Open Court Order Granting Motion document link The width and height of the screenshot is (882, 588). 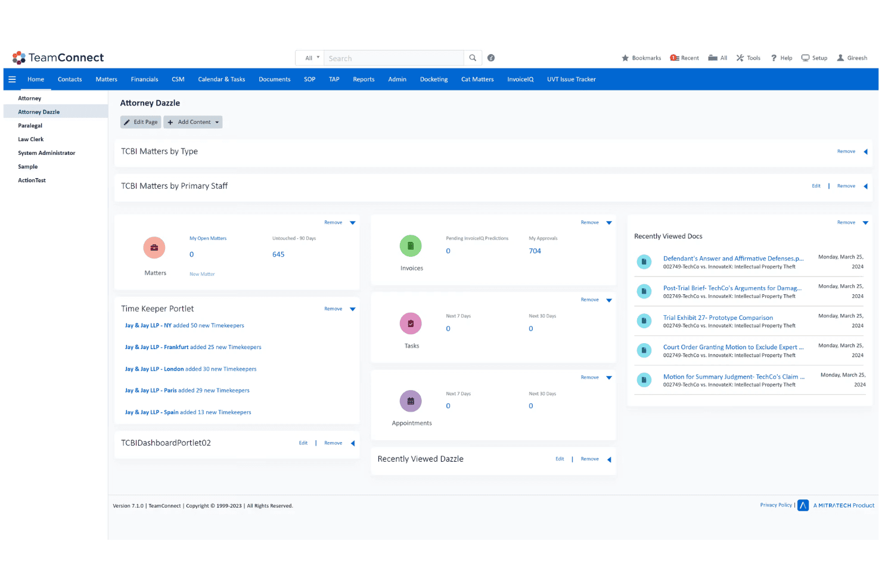[x=734, y=347]
